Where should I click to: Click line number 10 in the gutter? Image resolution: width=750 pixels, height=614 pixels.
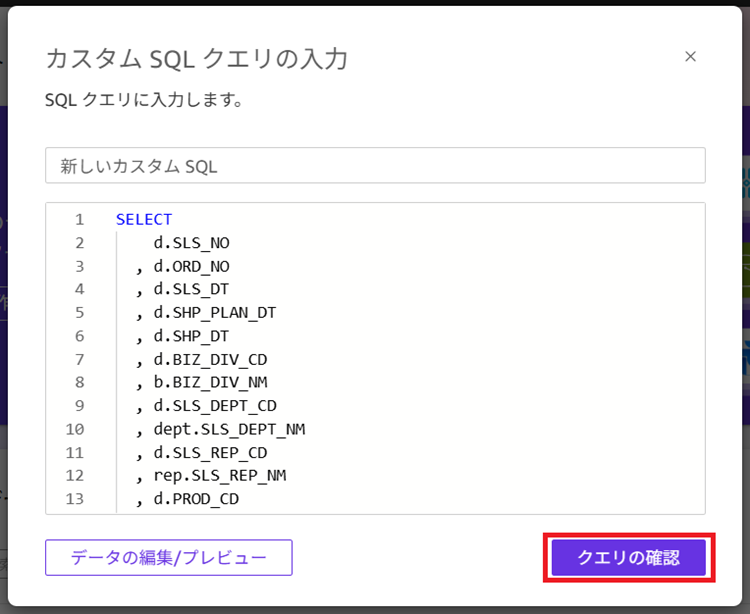[75, 429]
